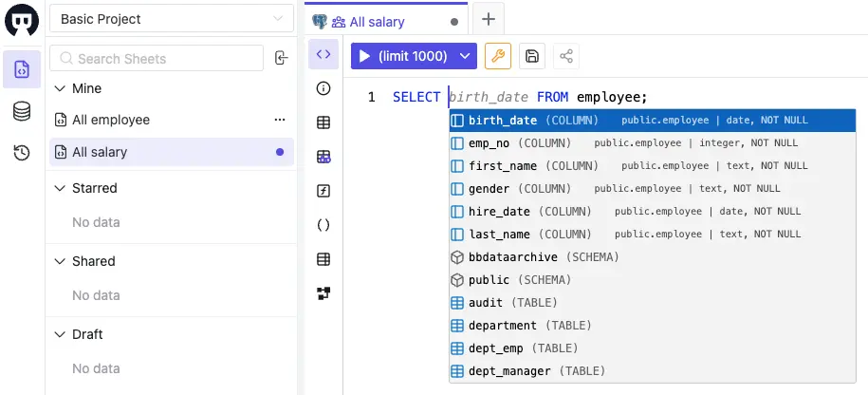
Task: Collapse the Starred section
Action: click(x=60, y=188)
